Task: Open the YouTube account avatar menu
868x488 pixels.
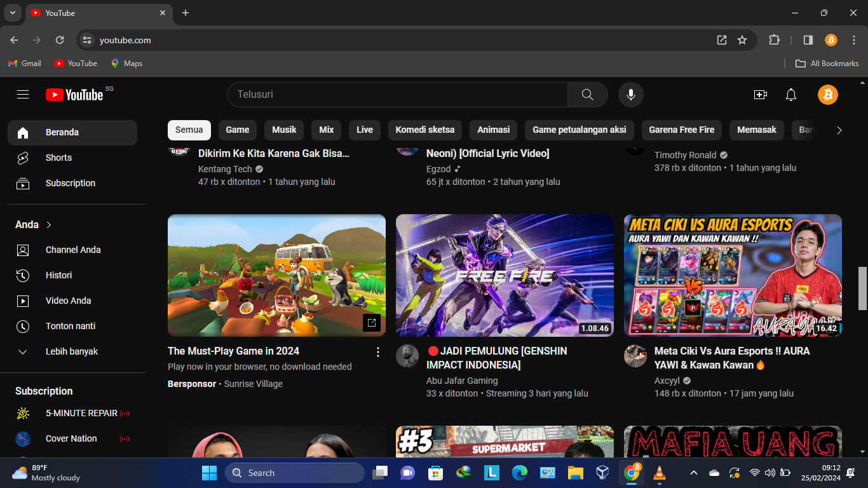Action: (828, 95)
